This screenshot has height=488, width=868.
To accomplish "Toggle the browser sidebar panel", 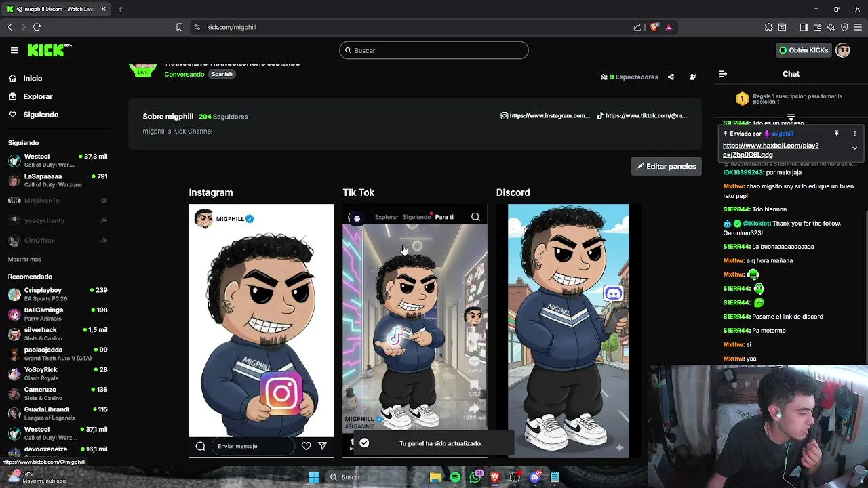I will [x=804, y=27].
